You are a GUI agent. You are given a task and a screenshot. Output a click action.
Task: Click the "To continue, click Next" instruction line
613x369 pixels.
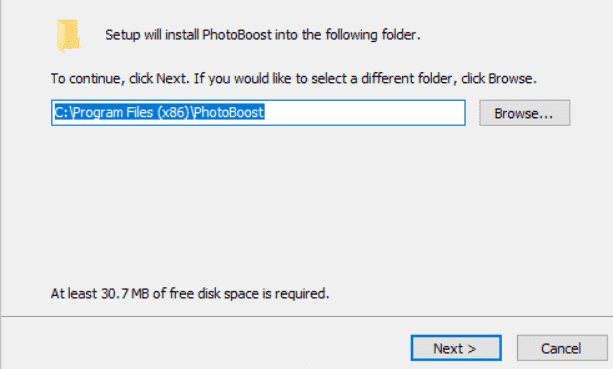(294, 79)
